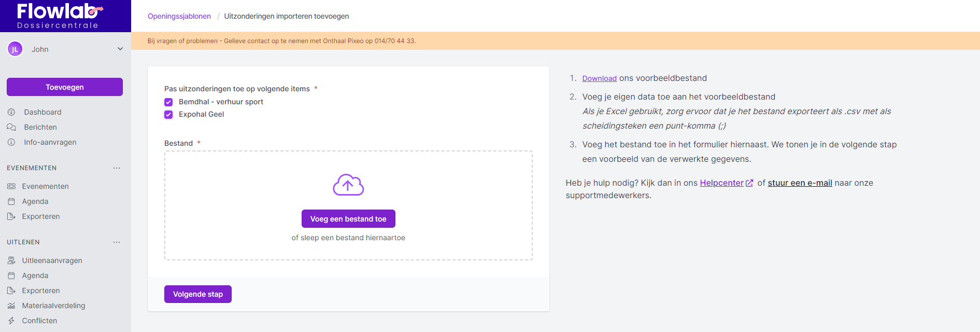Click the Info-aanvragen info icon
This screenshot has height=332, width=980.
(11, 142)
